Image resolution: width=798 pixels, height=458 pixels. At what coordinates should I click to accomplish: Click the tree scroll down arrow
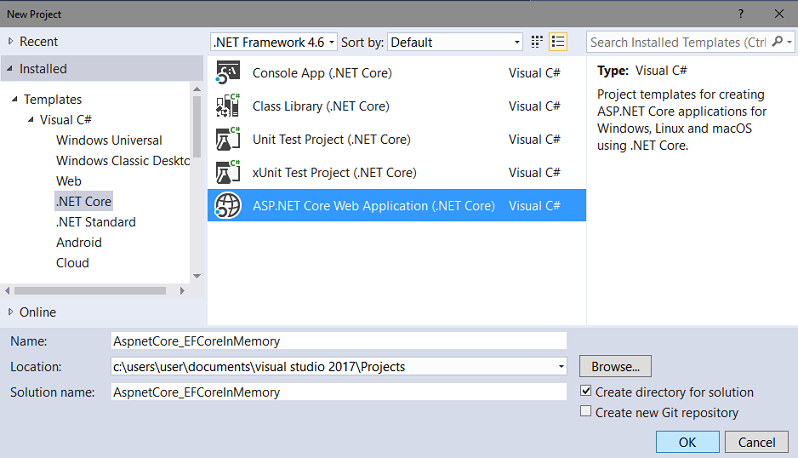[x=197, y=276]
